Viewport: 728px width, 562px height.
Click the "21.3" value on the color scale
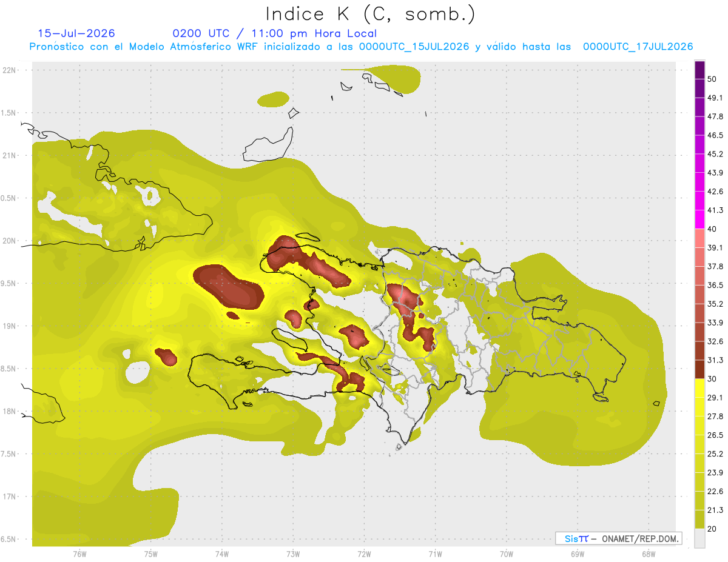coord(715,510)
